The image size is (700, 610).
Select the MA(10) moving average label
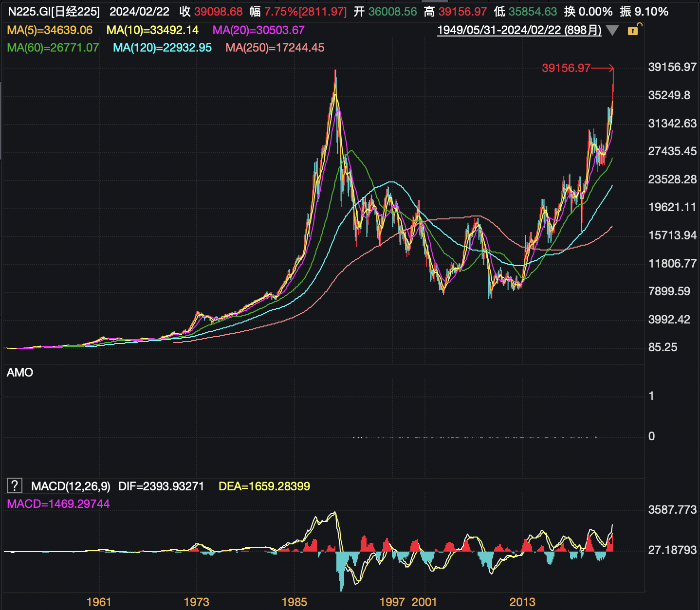(x=152, y=30)
